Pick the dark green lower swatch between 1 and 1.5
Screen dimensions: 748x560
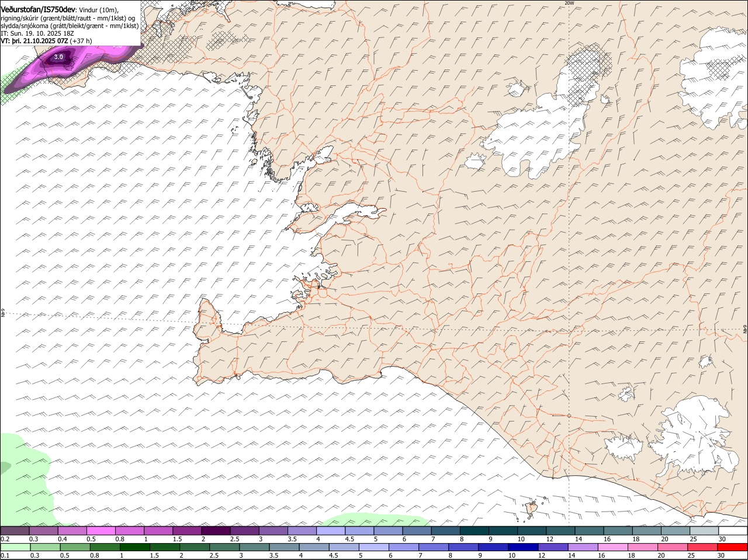pyautogui.click(x=134, y=547)
